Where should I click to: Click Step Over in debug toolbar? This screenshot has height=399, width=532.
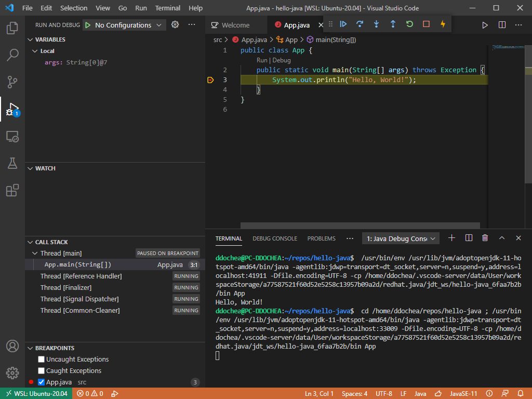pos(360,24)
